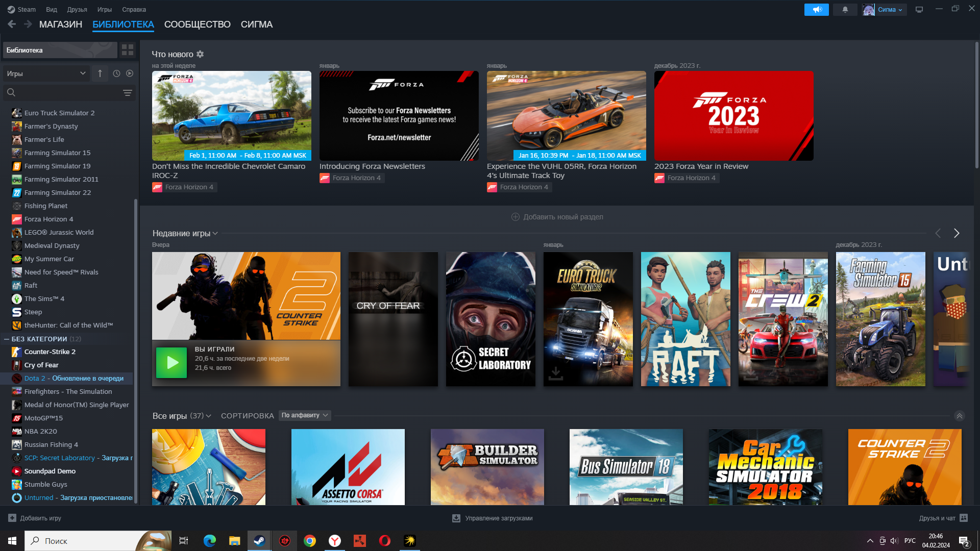This screenshot has width=980, height=551.
Task: Switch keyboard language РУС in tray
Action: [910, 541]
